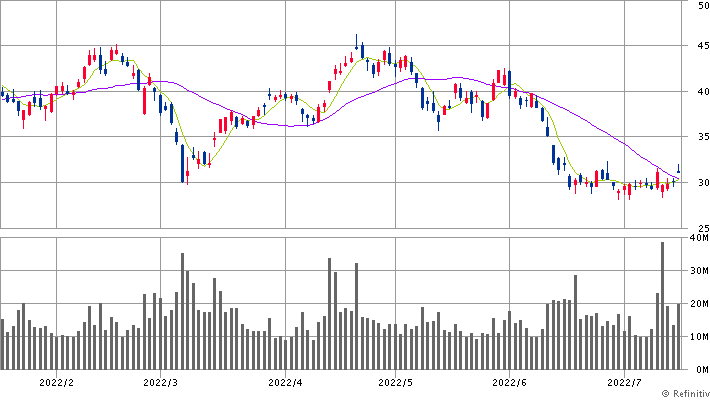Image resolution: width=710 pixels, height=400 pixels.
Task: Select the 2022/4 date axis label
Action: [286, 381]
